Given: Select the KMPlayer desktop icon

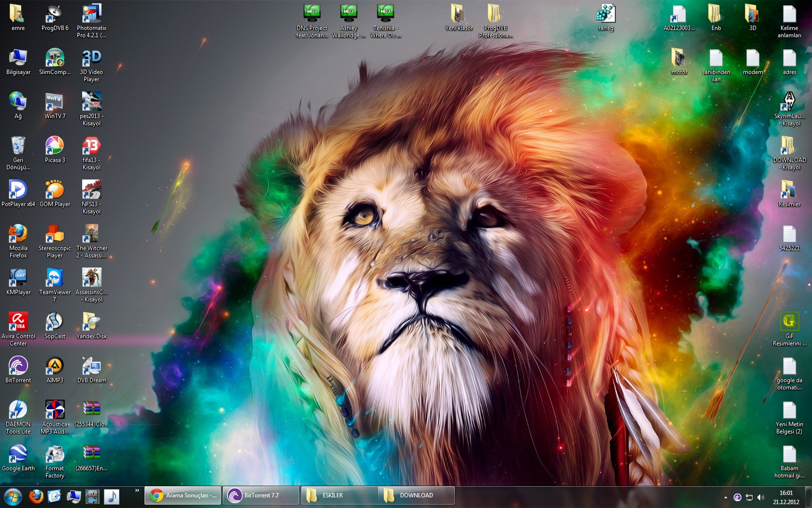Looking at the screenshot, I should click(x=18, y=282).
